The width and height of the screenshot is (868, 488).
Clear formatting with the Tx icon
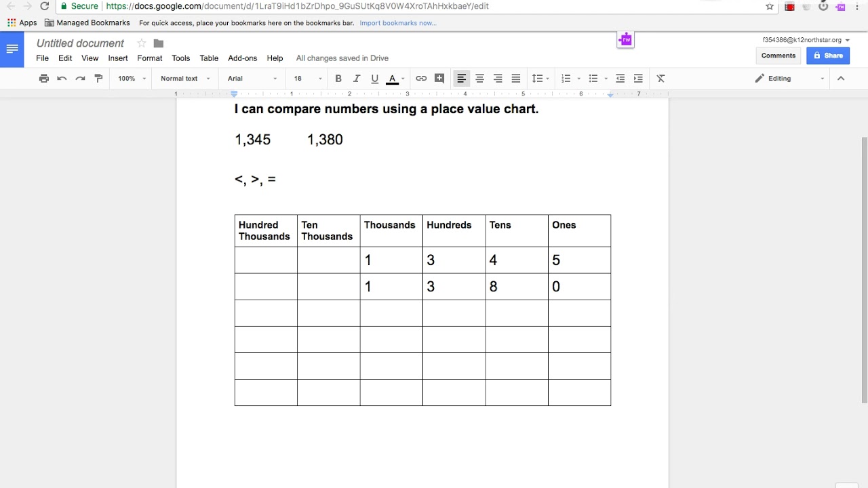(x=660, y=79)
